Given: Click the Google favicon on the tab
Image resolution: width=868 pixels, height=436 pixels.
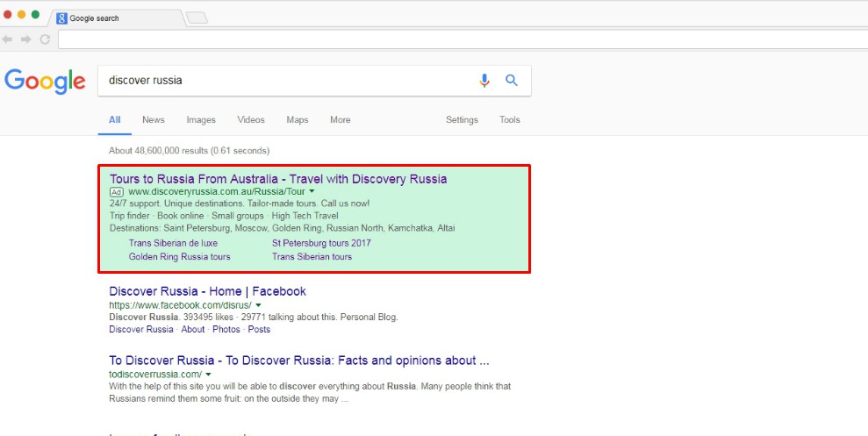Looking at the screenshot, I should pos(61,18).
